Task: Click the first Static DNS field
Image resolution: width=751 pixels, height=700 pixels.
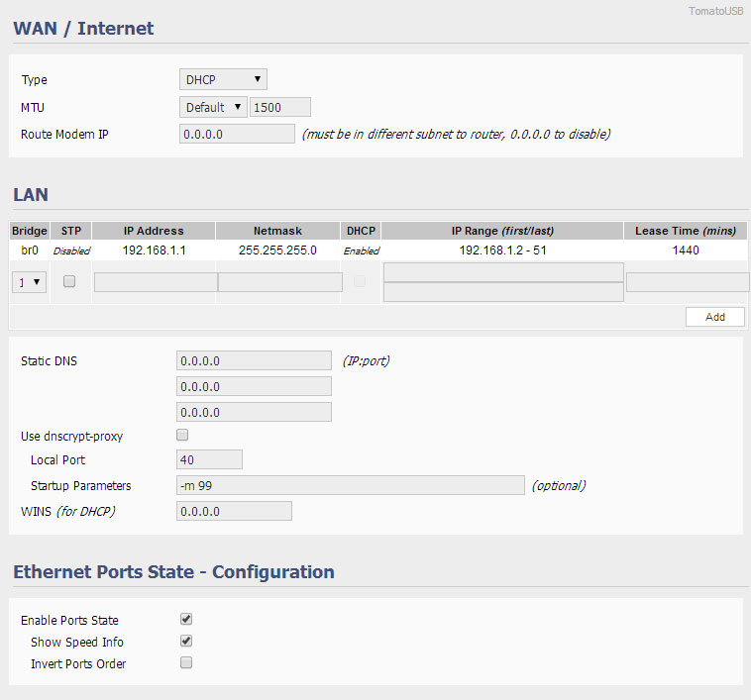Action: [x=254, y=360]
